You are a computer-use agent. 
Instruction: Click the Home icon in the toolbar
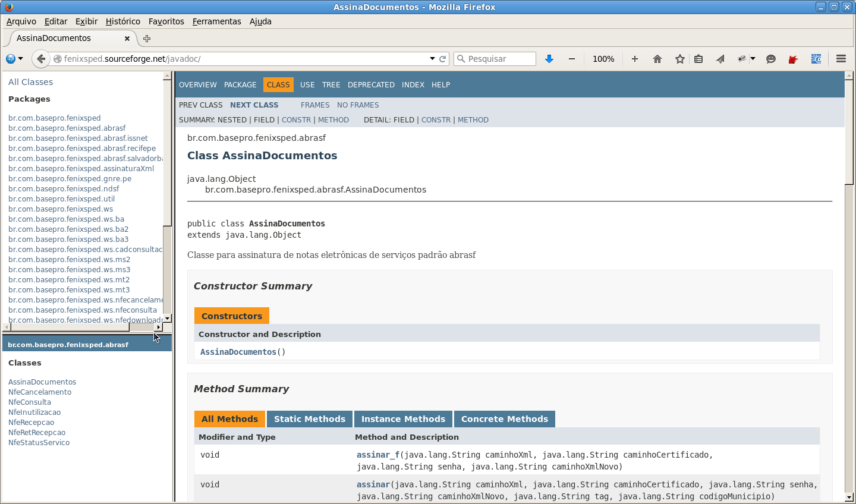pyautogui.click(x=657, y=59)
